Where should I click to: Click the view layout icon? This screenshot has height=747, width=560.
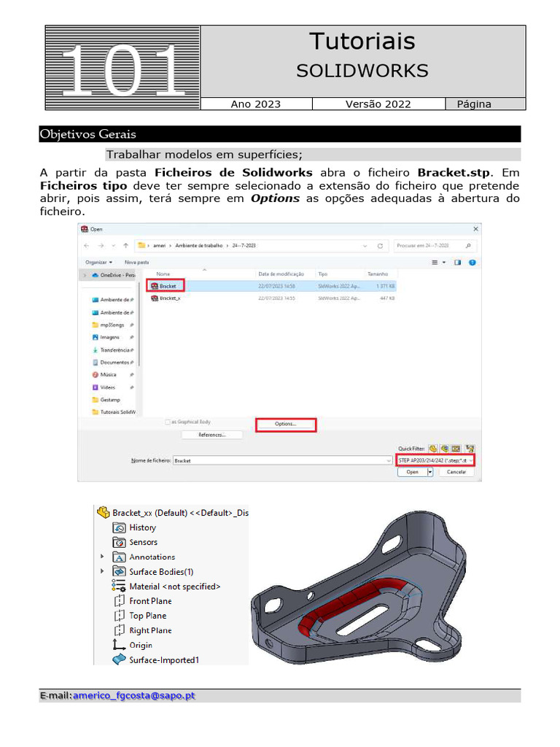435,263
